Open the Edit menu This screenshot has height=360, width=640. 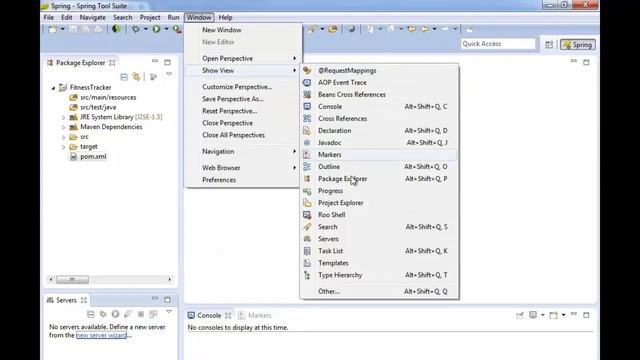pos(67,18)
